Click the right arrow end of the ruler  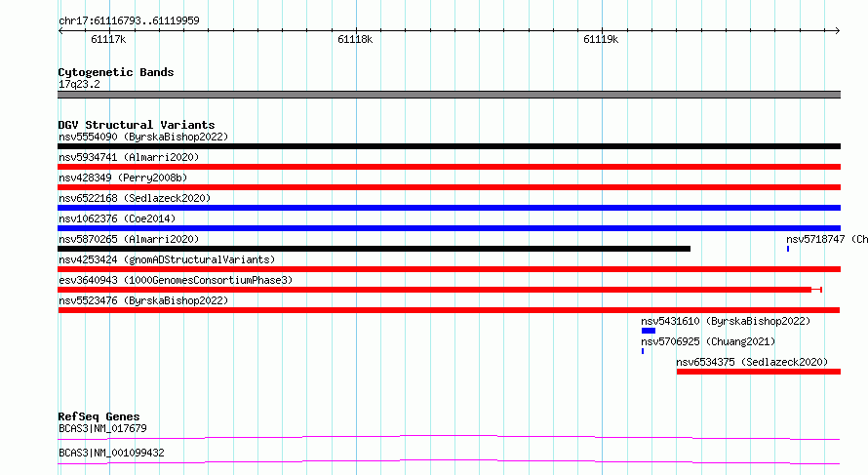tap(838, 31)
